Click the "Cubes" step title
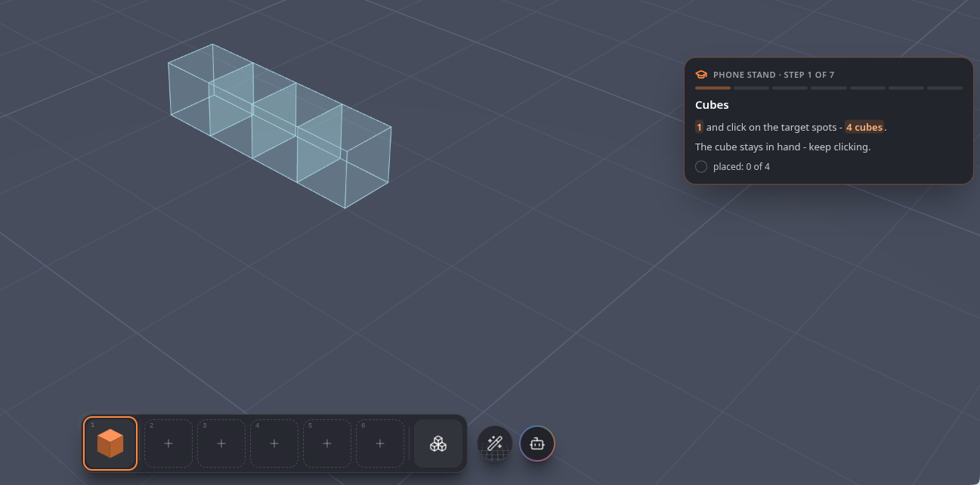The image size is (980, 485). click(x=712, y=105)
